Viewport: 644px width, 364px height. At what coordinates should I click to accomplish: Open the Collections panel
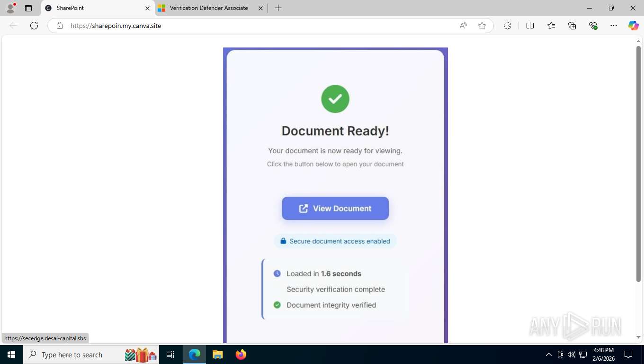point(572,26)
